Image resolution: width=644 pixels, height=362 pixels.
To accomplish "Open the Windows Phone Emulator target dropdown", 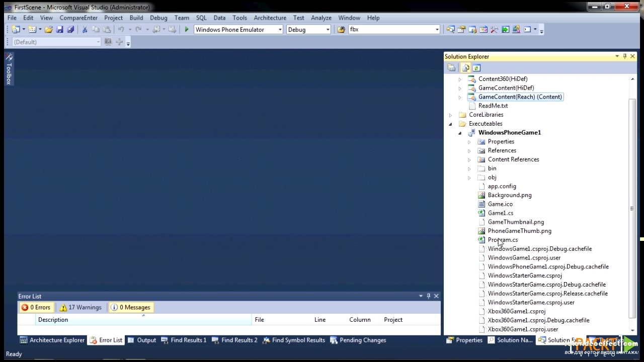I will coord(280,30).
